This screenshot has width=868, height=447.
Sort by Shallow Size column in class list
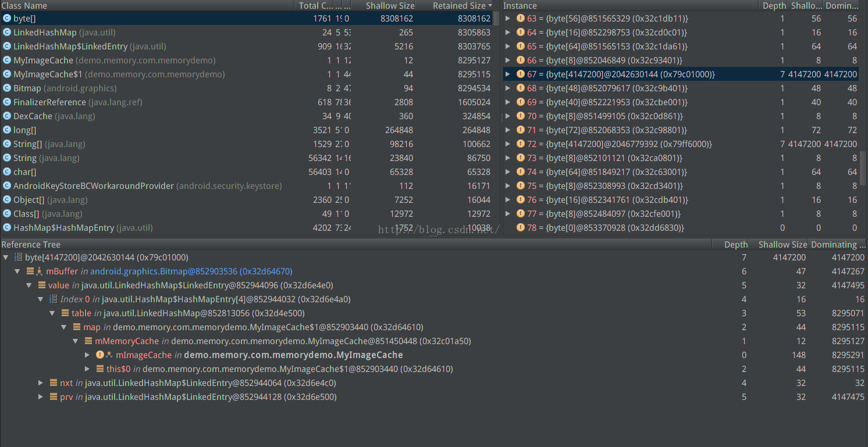click(x=390, y=6)
